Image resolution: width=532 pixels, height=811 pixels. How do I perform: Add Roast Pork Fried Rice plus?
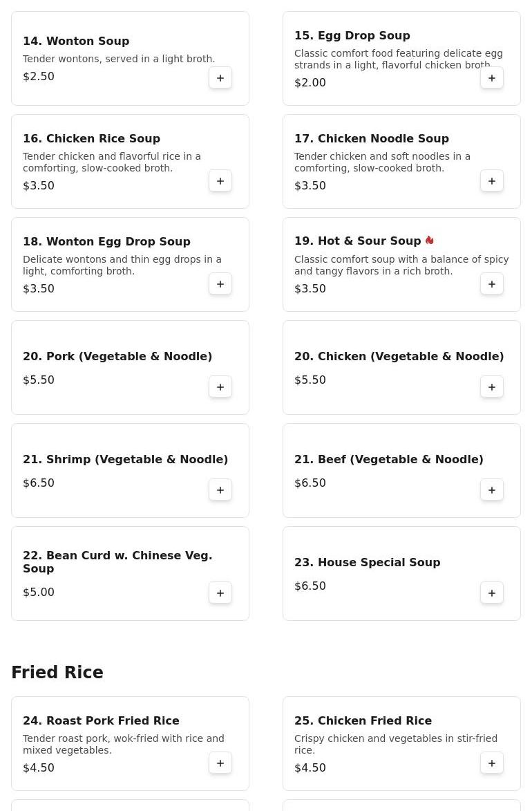[220, 763]
